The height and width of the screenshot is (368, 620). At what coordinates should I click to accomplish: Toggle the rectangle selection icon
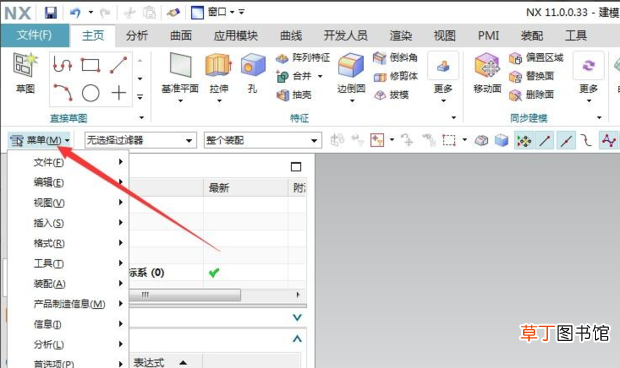point(449,140)
